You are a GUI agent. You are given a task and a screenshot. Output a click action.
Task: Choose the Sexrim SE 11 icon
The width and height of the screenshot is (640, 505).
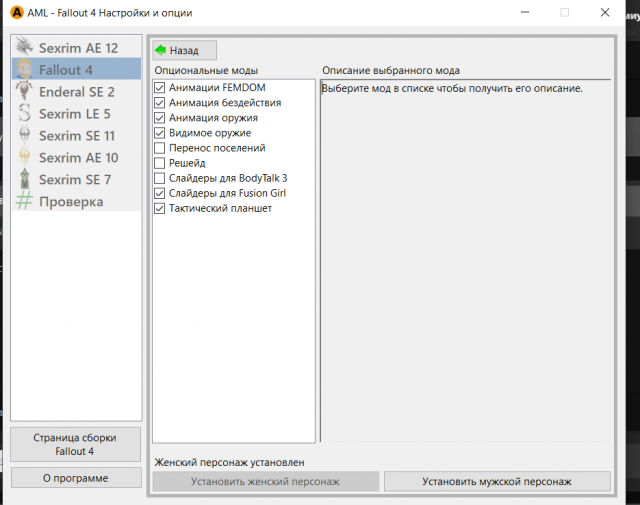pos(25,136)
